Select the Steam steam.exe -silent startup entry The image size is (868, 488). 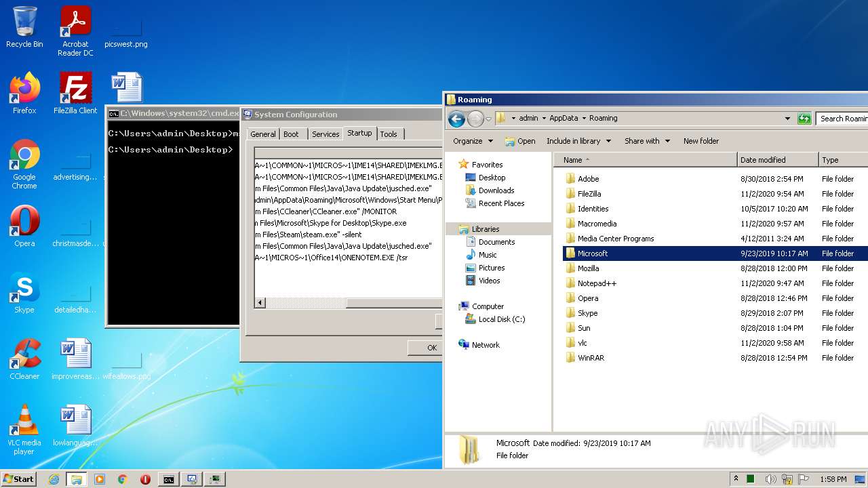coord(349,235)
